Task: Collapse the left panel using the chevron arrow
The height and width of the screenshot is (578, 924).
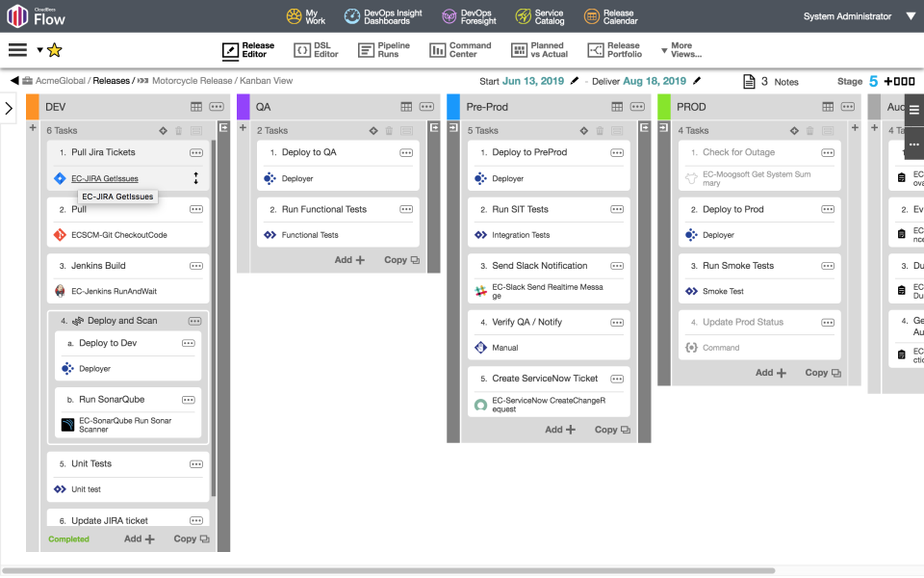Action: [x=8, y=109]
